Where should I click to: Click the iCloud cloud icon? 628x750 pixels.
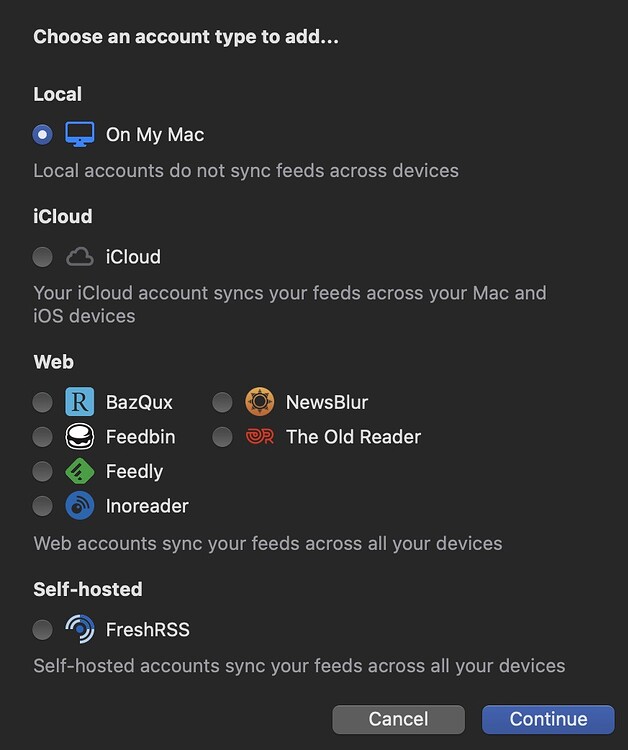click(79, 257)
